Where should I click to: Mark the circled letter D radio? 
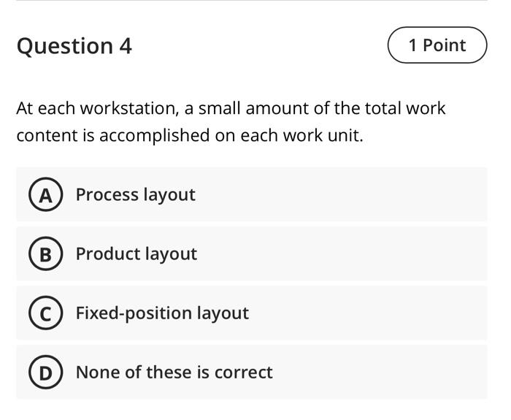pos(45,373)
